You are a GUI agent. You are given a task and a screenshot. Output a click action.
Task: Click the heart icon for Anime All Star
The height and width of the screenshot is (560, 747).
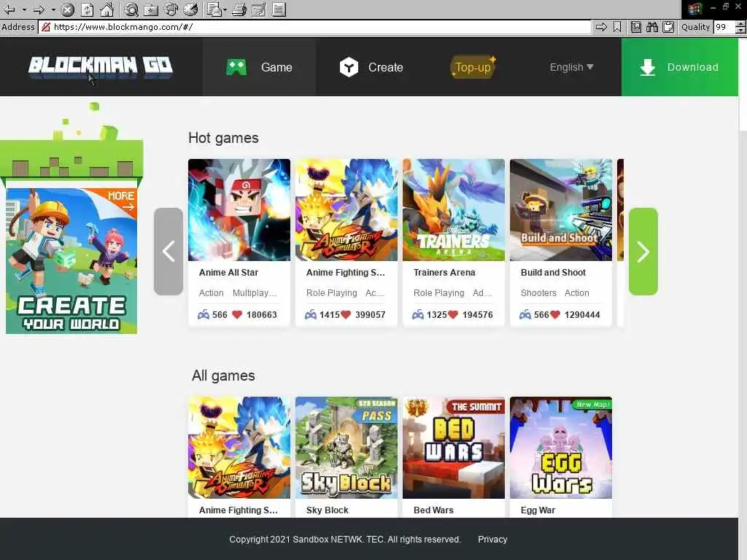click(x=237, y=315)
